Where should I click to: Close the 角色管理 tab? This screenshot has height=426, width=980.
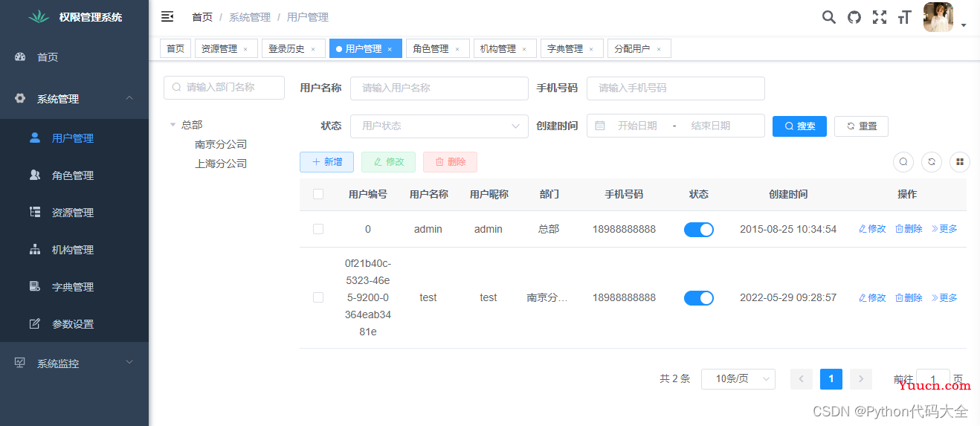click(x=457, y=49)
